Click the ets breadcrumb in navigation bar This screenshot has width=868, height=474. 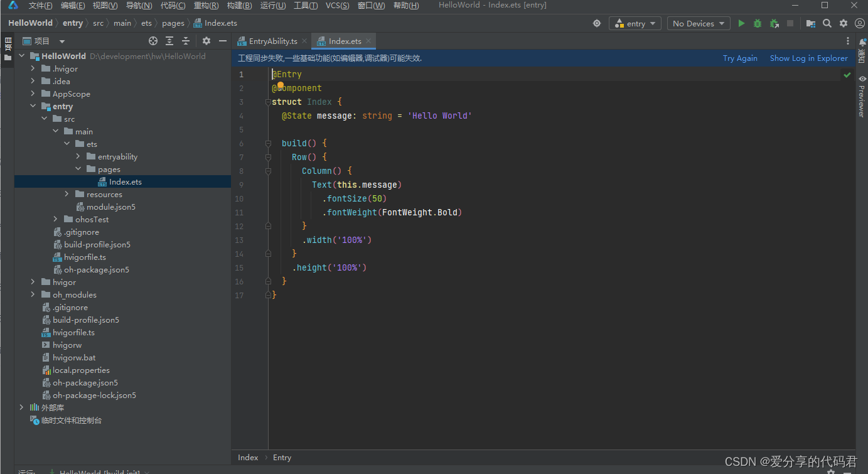point(147,23)
